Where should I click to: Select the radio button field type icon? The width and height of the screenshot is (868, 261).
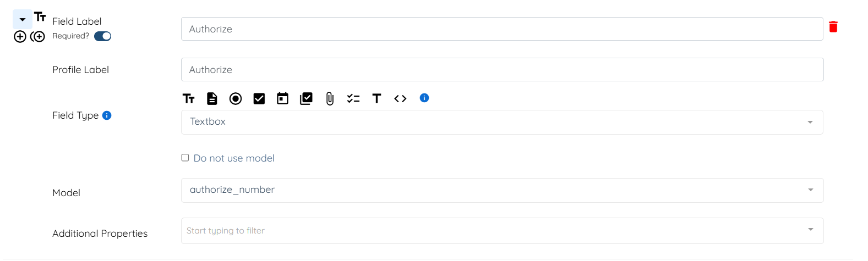(236, 99)
